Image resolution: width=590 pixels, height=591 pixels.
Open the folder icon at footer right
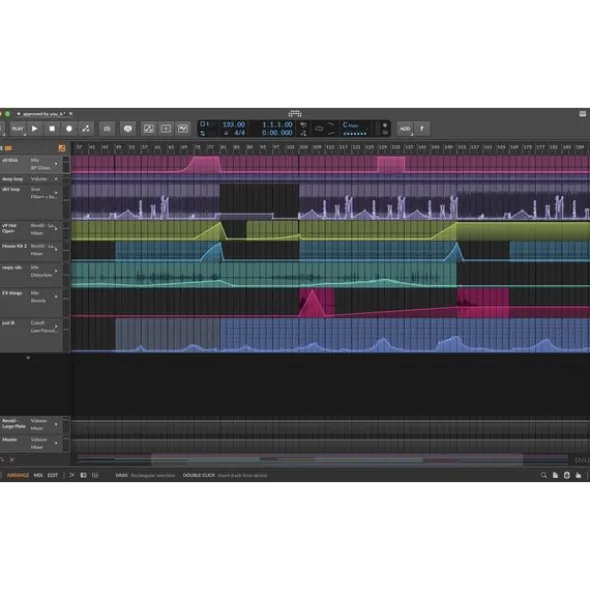coord(578,475)
